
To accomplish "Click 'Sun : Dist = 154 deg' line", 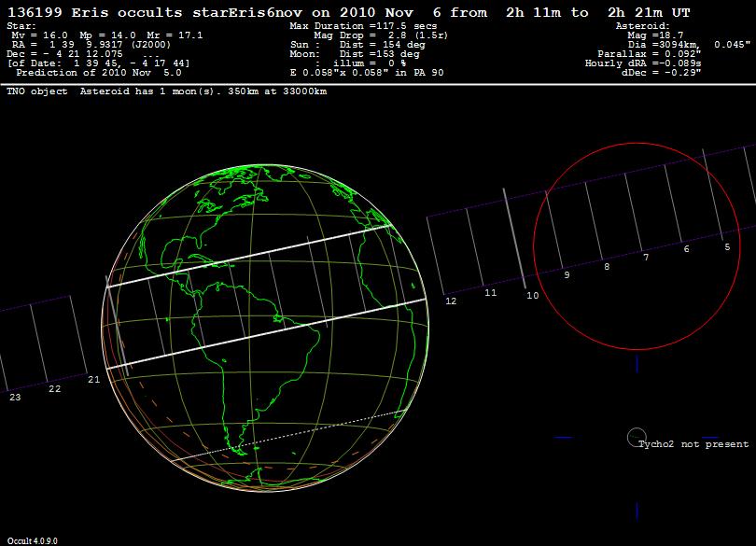I will click(357, 45).
